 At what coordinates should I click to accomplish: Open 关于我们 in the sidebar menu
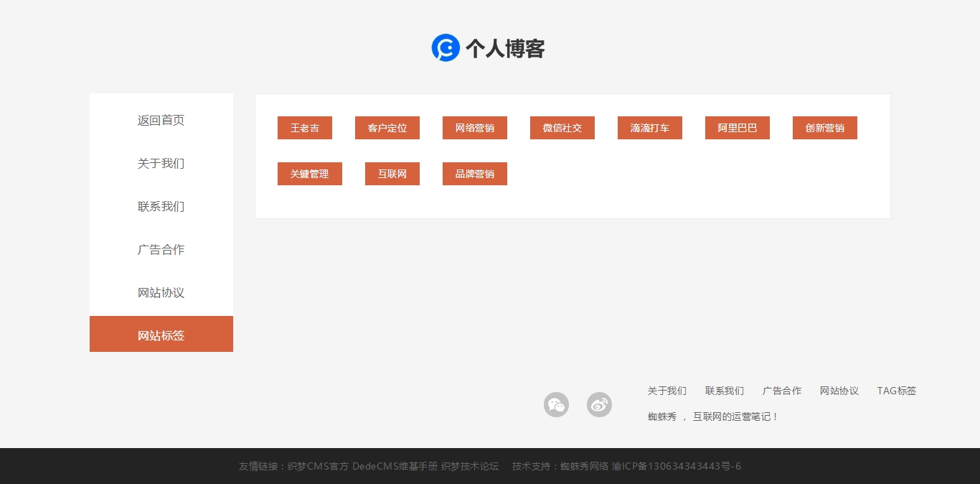click(161, 163)
